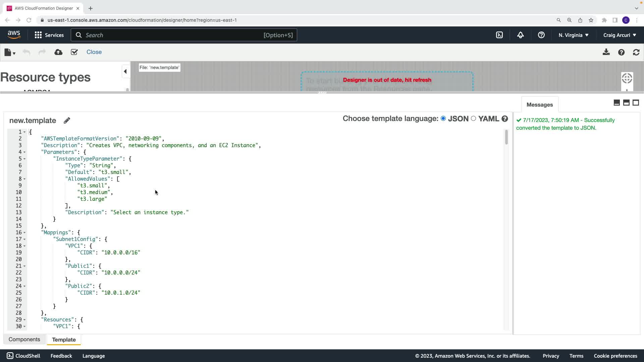The width and height of the screenshot is (644, 362).
Task: Switch to the Components tab
Action: click(24, 340)
